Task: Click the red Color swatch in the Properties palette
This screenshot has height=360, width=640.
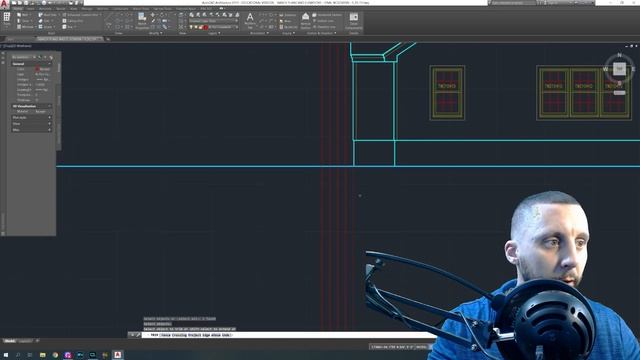Action: click(x=37, y=69)
